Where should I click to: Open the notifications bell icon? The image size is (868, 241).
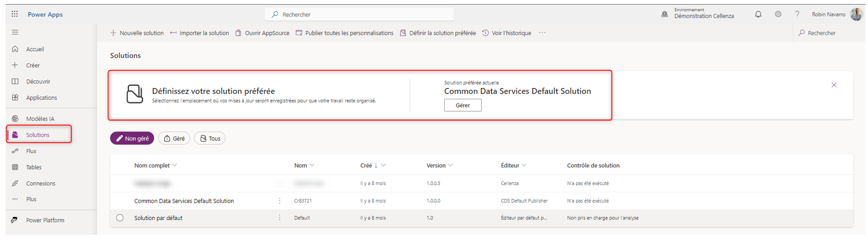tap(758, 14)
